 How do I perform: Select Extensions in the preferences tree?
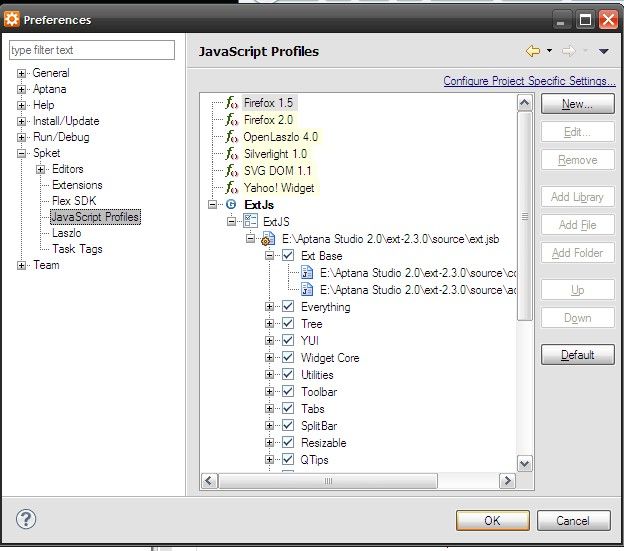coord(77,185)
